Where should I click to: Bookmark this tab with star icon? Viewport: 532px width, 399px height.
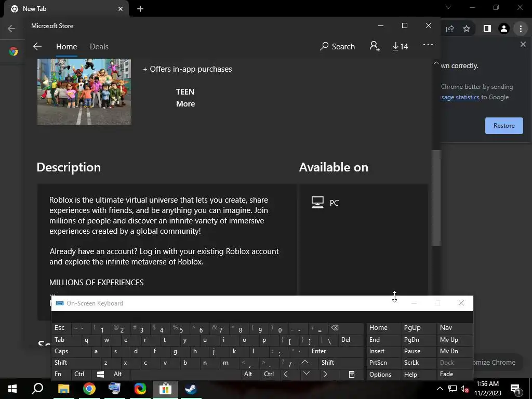(467, 29)
